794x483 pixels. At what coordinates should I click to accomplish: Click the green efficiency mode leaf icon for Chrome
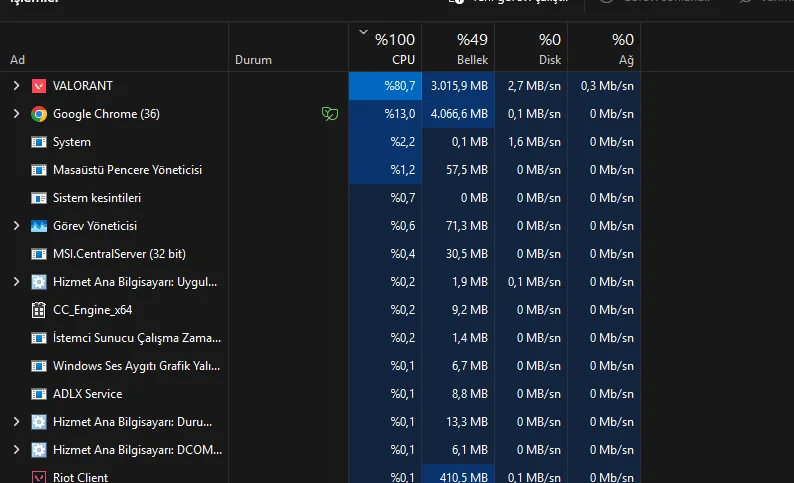(x=330, y=114)
